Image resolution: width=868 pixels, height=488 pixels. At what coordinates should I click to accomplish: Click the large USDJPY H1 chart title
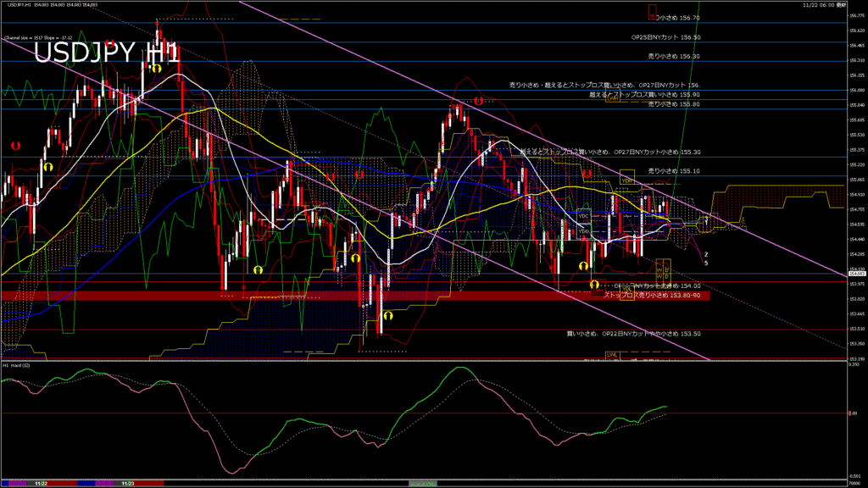(x=107, y=53)
